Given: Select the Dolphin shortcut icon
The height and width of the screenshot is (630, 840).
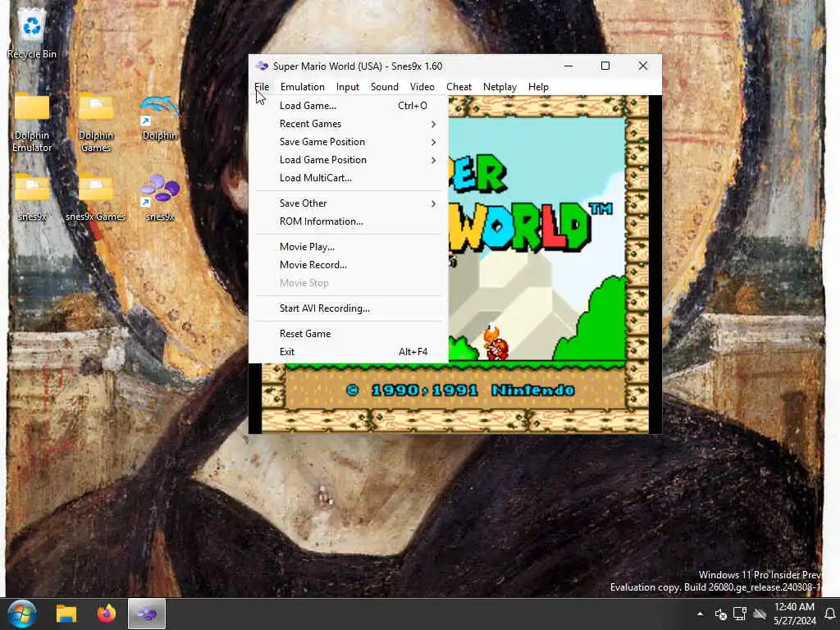Looking at the screenshot, I should (160, 118).
